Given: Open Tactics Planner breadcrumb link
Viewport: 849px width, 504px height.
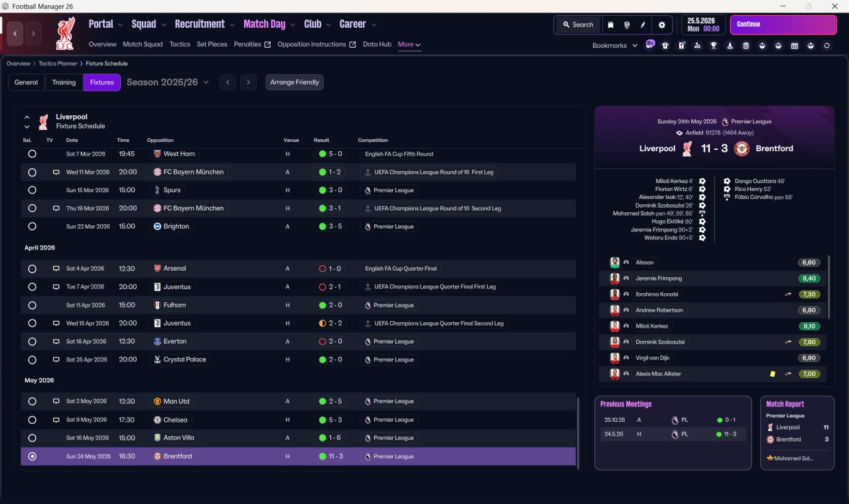Looking at the screenshot, I should tap(58, 64).
